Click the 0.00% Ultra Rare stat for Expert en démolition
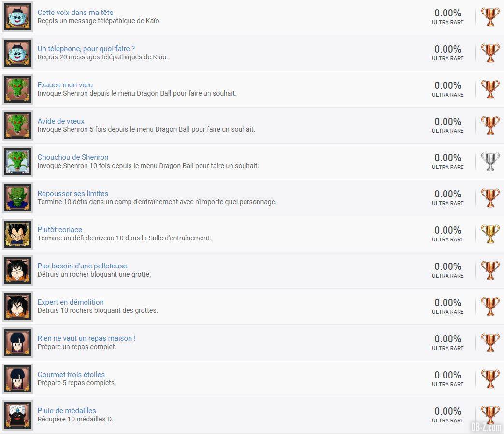The image size is (504, 434). pyautogui.click(x=448, y=307)
